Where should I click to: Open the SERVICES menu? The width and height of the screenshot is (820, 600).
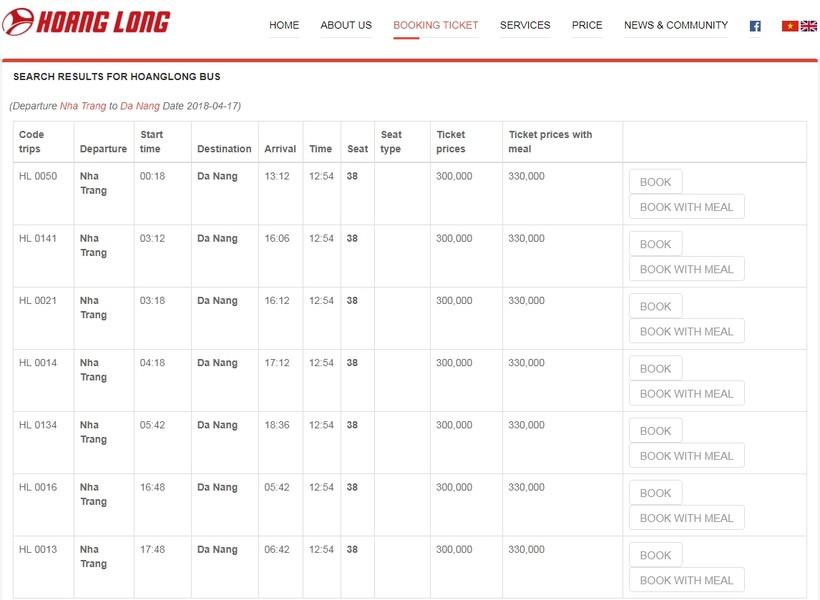coord(525,25)
